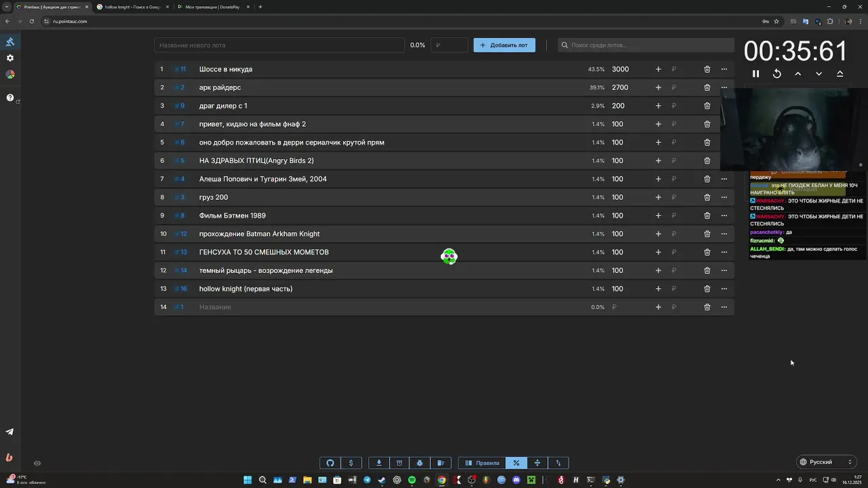Screen dimensions: 868x488
Task: Bookmark this page with star icon
Action: click(x=776, y=21)
